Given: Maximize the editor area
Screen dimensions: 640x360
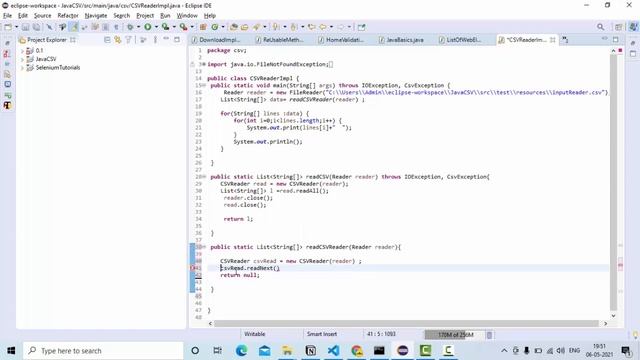Looking at the screenshot, I should [616, 39].
